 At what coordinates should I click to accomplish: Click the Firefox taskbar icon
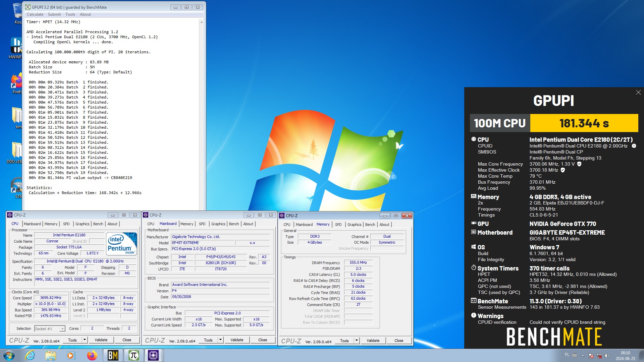pos(92,355)
